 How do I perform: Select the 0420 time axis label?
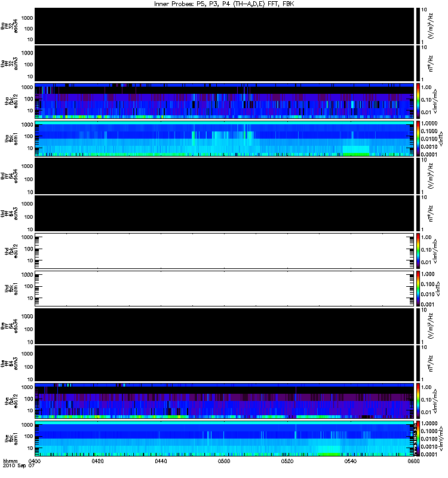(x=98, y=461)
